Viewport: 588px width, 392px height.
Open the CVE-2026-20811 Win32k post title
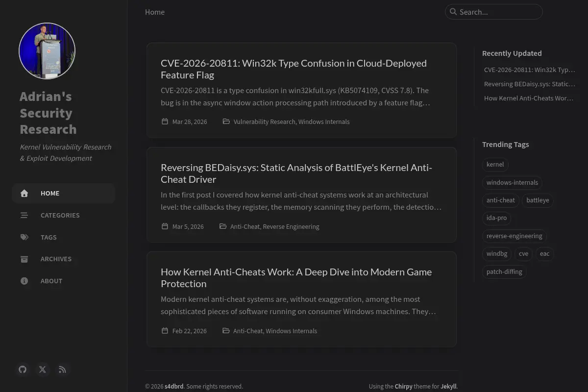[x=294, y=69]
